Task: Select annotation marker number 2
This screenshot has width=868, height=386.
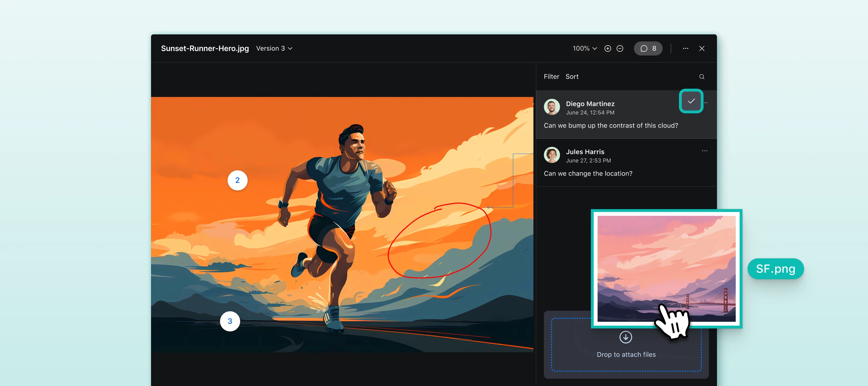Action: (x=237, y=180)
